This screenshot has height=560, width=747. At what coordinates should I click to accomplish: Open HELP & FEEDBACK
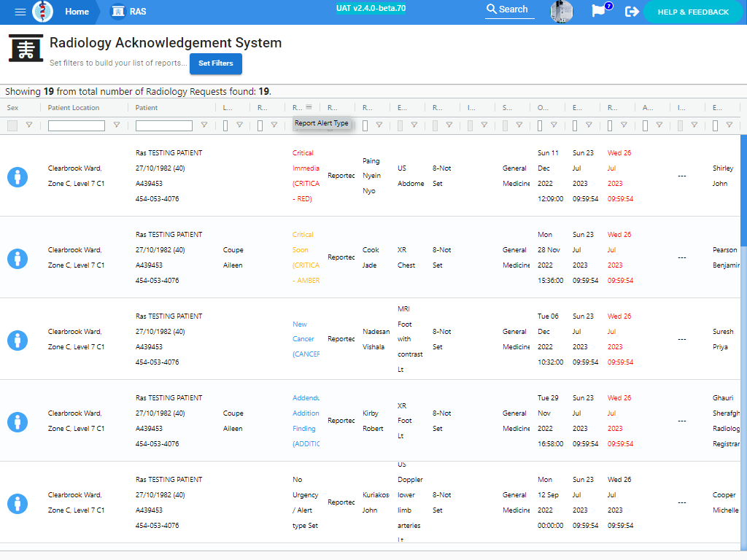[x=693, y=12]
